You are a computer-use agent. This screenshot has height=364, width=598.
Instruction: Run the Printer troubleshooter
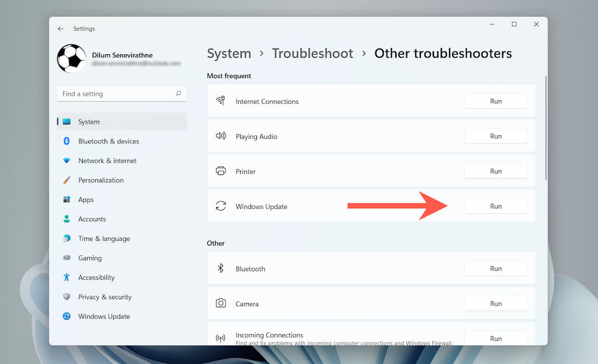(496, 171)
